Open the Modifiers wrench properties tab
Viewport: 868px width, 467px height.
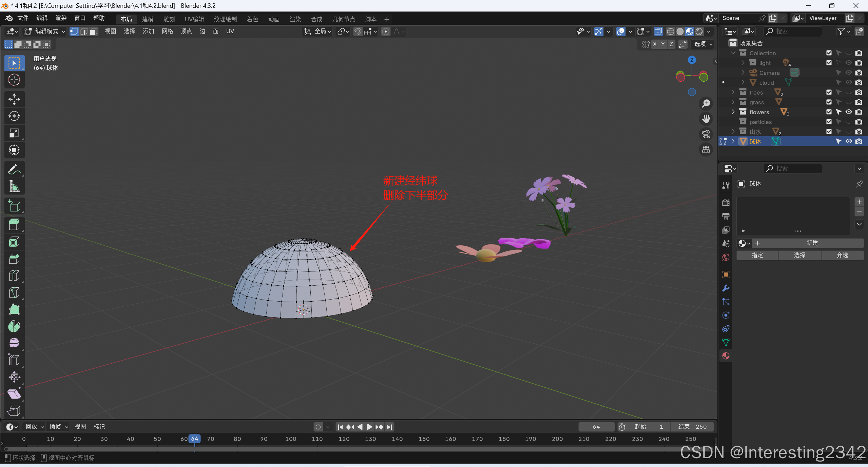pos(726,288)
